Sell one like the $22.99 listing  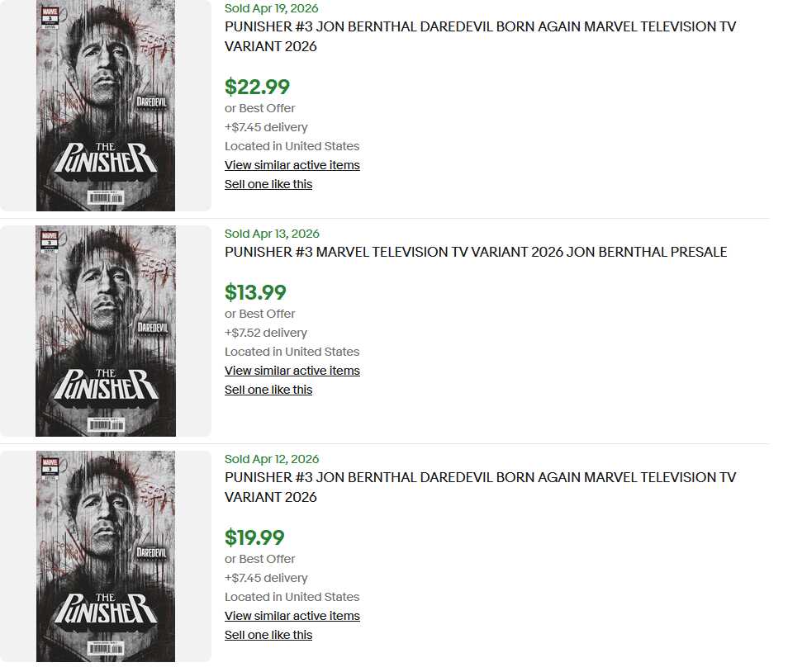[x=268, y=184]
